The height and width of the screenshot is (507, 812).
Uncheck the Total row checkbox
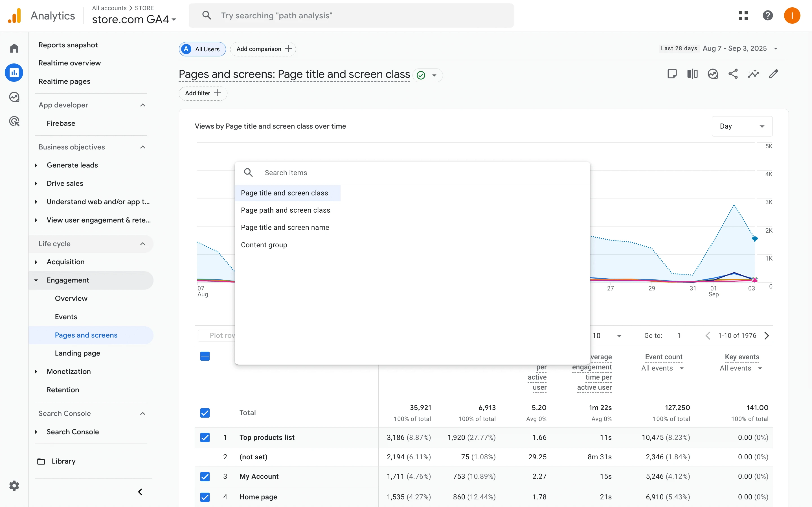(205, 413)
